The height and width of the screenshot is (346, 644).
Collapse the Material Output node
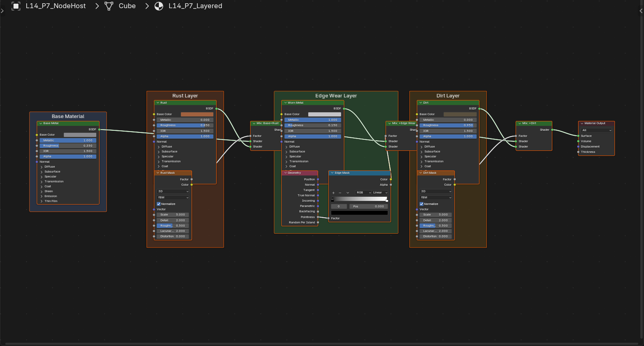(x=582, y=123)
